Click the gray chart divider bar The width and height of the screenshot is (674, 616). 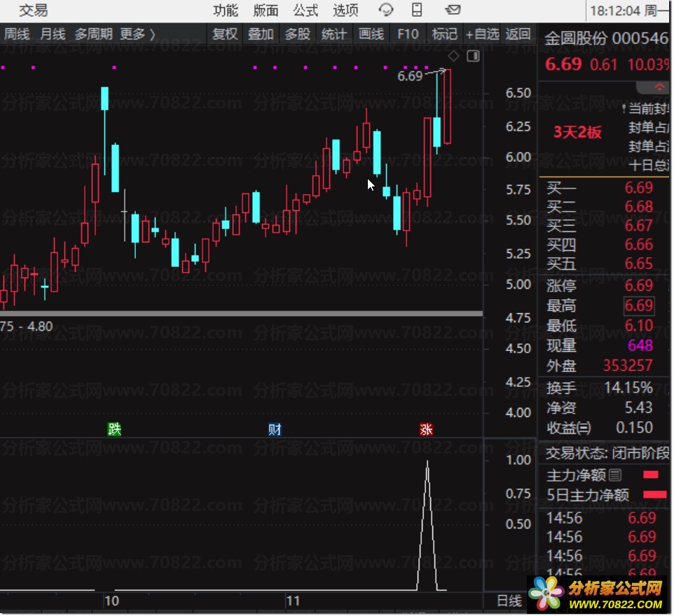241,314
